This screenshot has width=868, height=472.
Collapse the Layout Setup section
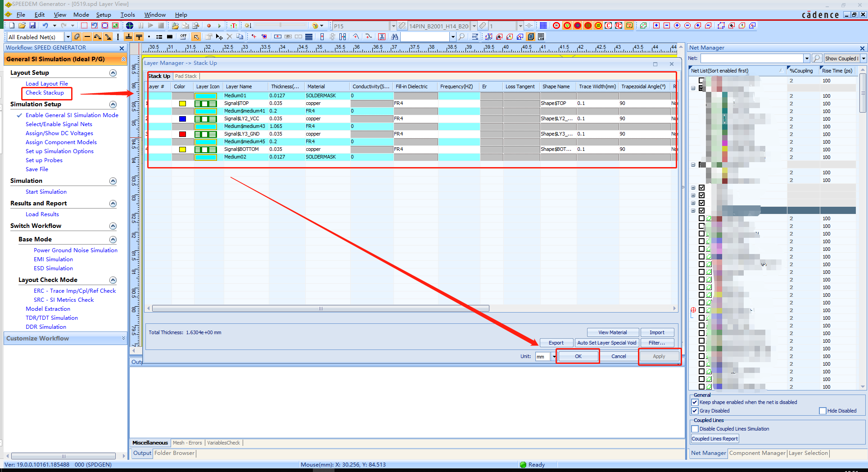tap(113, 73)
